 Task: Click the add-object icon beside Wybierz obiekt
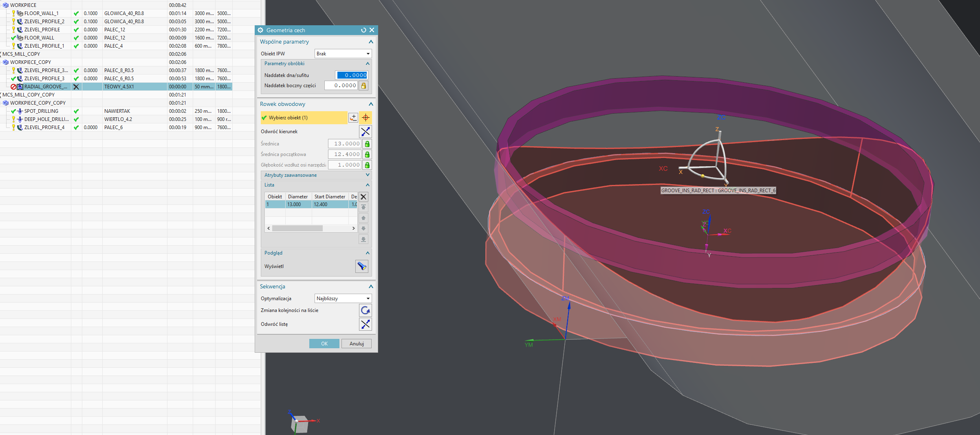[x=353, y=118]
